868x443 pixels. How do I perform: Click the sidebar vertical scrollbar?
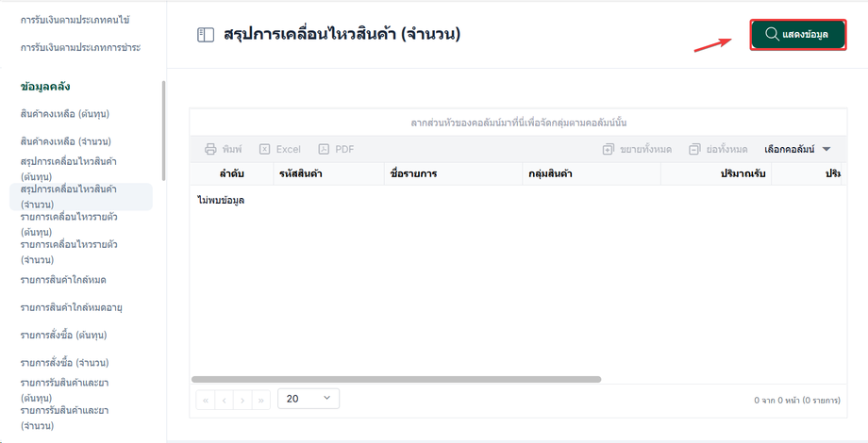click(x=163, y=130)
